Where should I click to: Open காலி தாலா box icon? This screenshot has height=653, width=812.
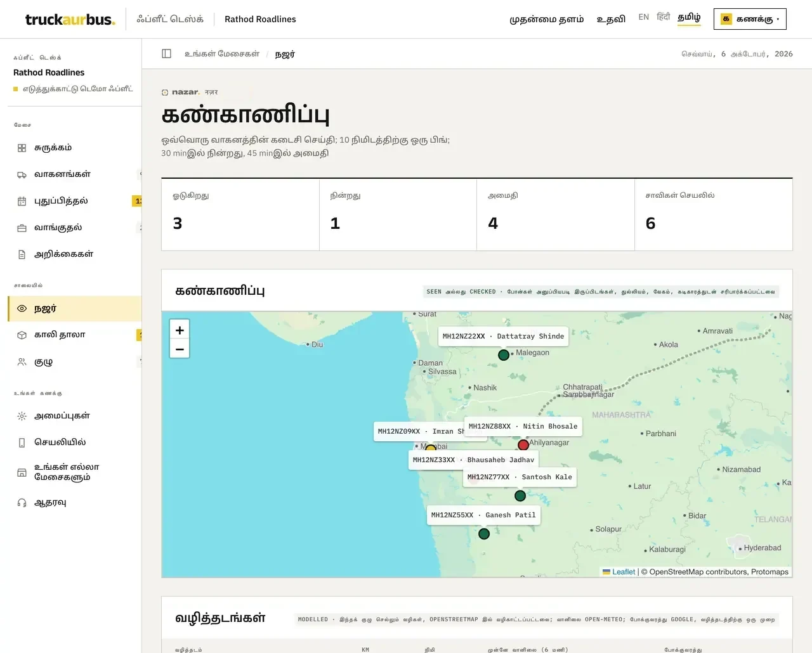(x=22, y=335)
